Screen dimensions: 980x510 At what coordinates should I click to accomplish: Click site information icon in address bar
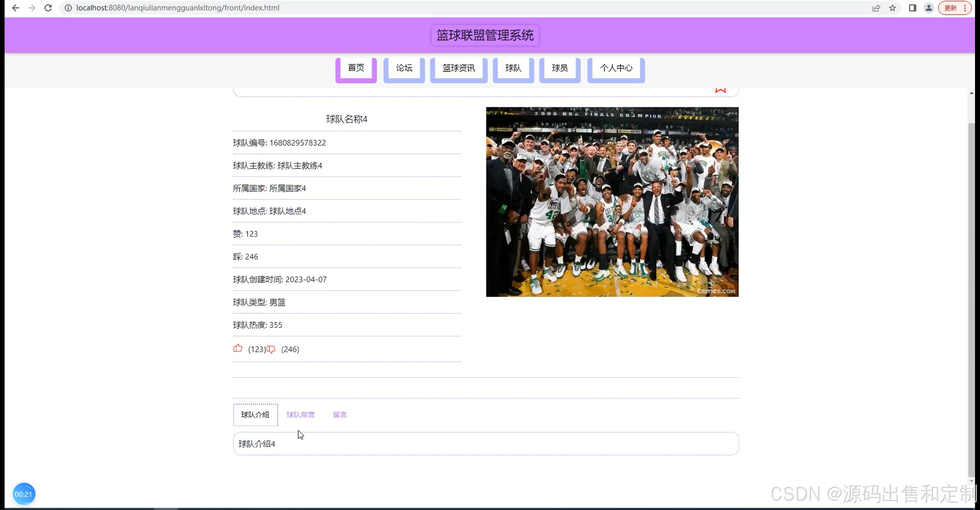click(68, 8)
